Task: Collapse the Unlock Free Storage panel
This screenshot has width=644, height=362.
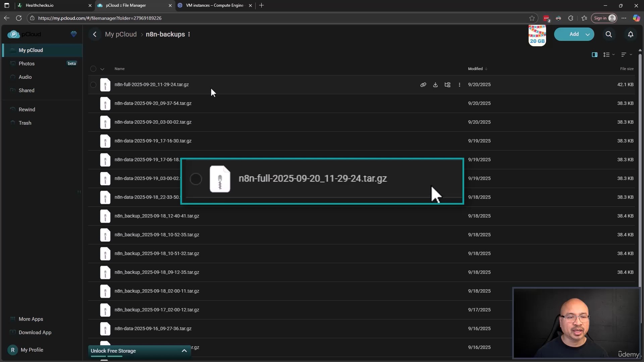Action: coord(184,351)
